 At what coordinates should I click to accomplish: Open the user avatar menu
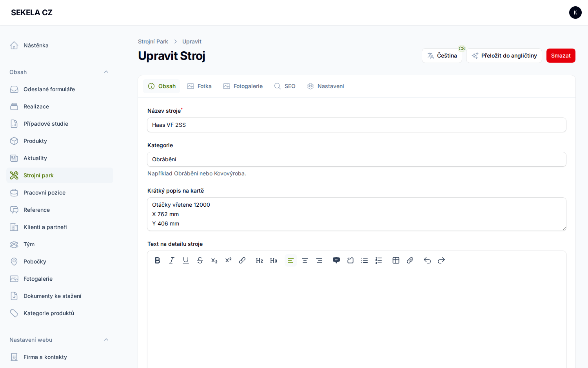tap(575, 13)
